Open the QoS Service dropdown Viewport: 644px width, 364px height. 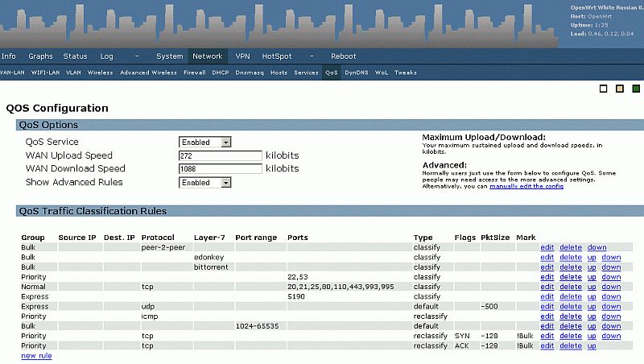tap(205, 143)
